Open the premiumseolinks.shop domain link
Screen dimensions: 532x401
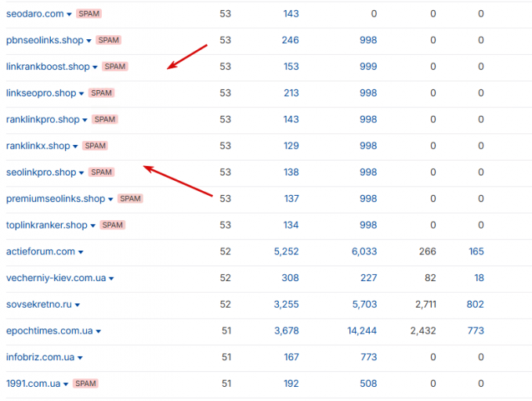click(x=56, y=199)
